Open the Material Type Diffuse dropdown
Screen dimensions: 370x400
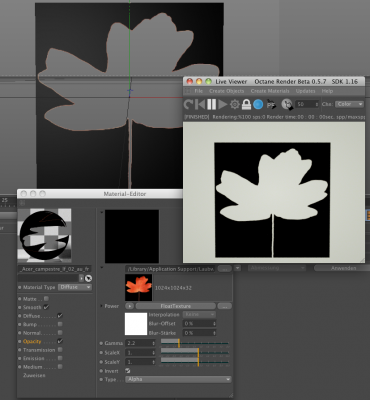point(75,287)
